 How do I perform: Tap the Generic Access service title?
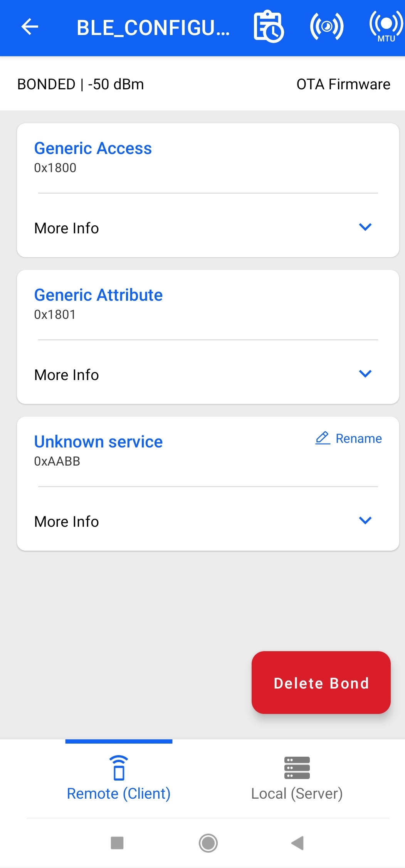click(93, 148)
